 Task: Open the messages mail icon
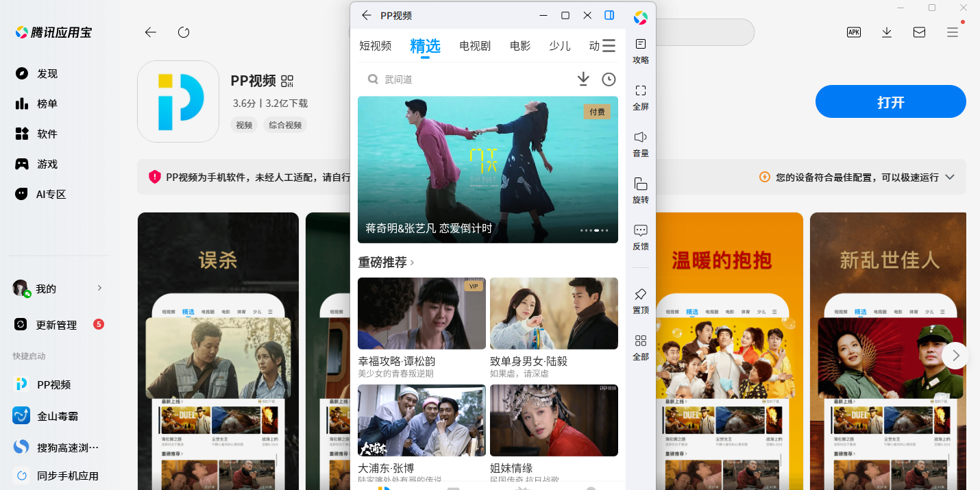click(920, 32)
